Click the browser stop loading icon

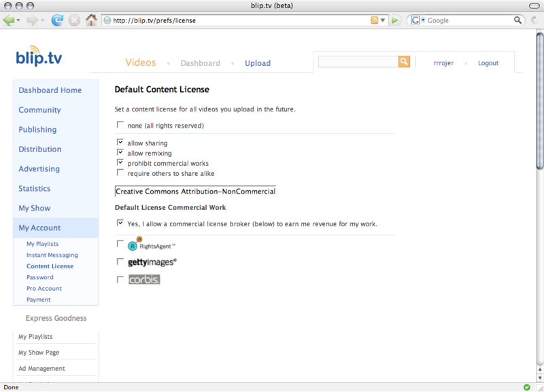[x=74, y=20]
